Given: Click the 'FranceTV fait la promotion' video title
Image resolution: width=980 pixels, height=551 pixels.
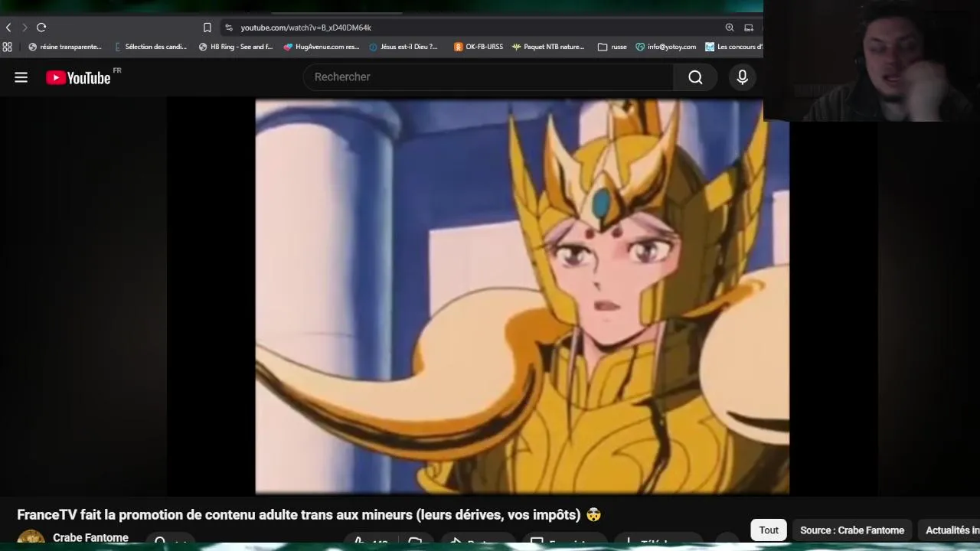Looking at the screenshot, I should 309,515.
